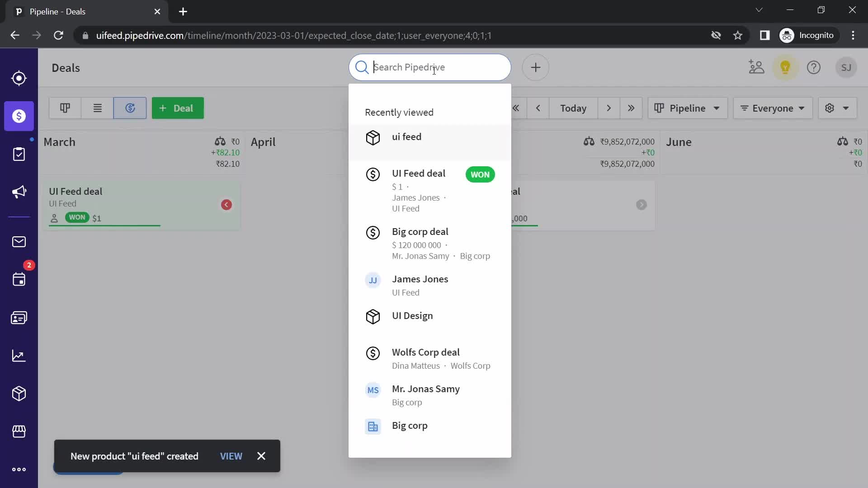Open the browser side panel icon
The height and width of the screenshot is (488, 868).
pos(764,35)
